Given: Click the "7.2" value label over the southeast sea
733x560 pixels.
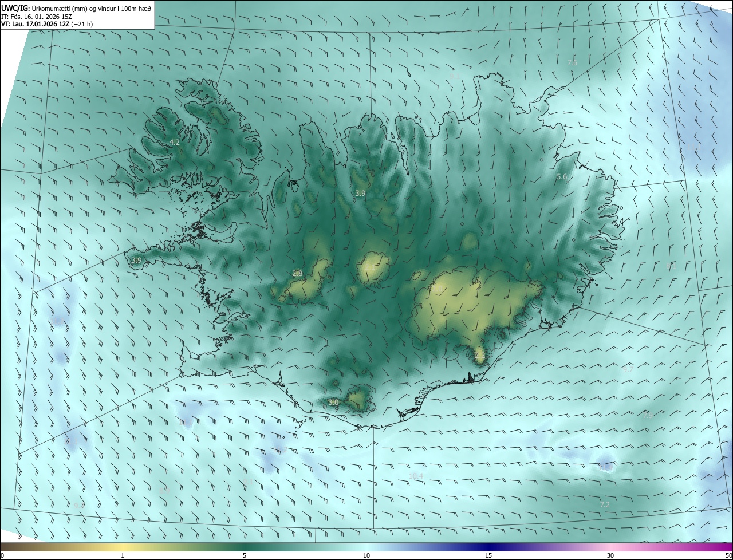Looking at the screenshot, I should coord(605,504).
